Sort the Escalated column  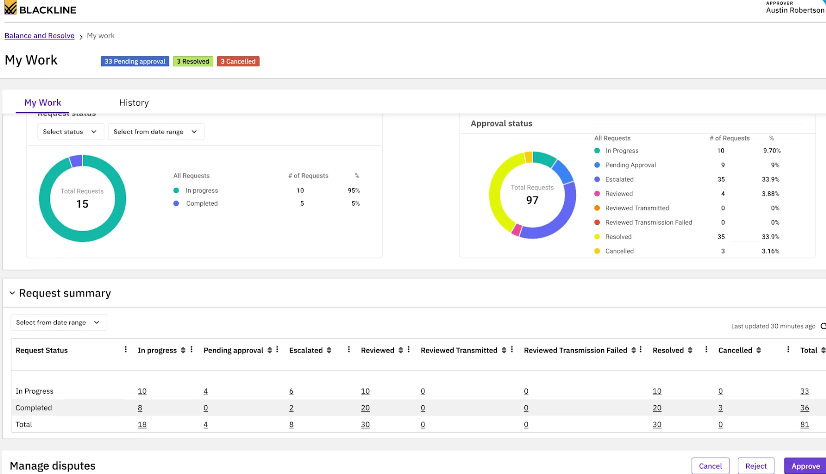329,350
